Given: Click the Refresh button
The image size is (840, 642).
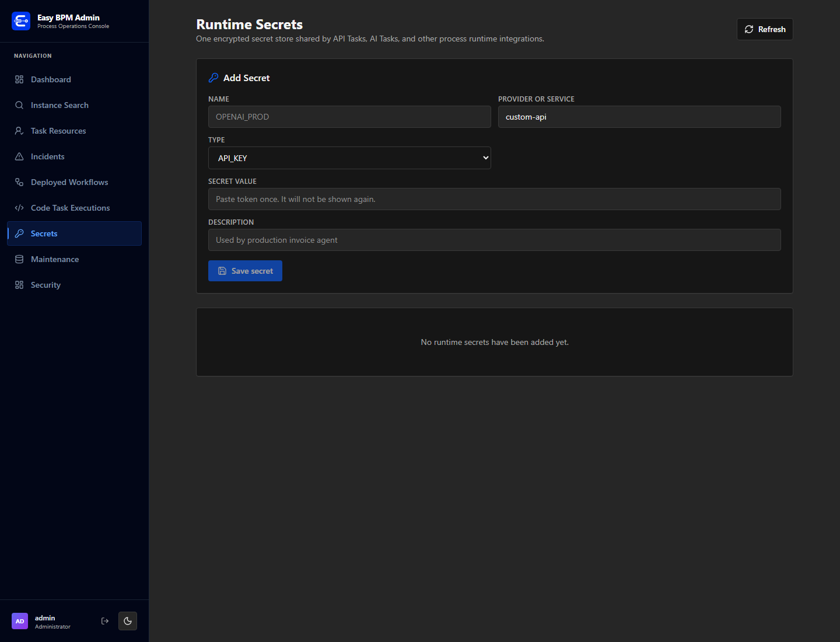Looking at the screenshot, I should point(765,29).
